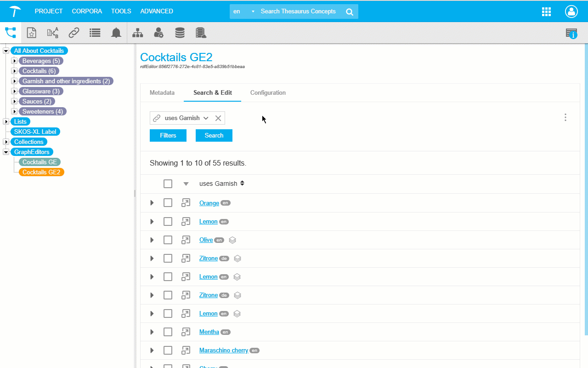Check the select-all checkbox in table header
The width and height of the screenshot is (588, 368).
168,184
